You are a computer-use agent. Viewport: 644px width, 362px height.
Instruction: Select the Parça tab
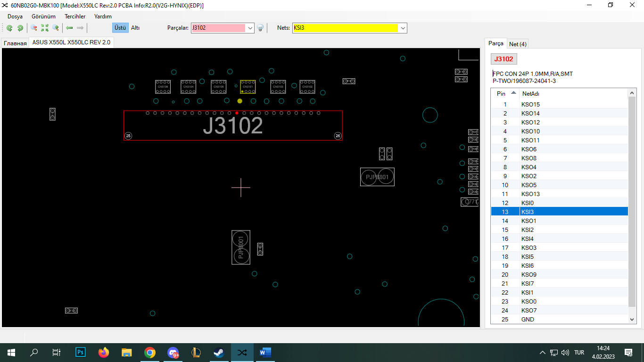(x=495, y=43)
